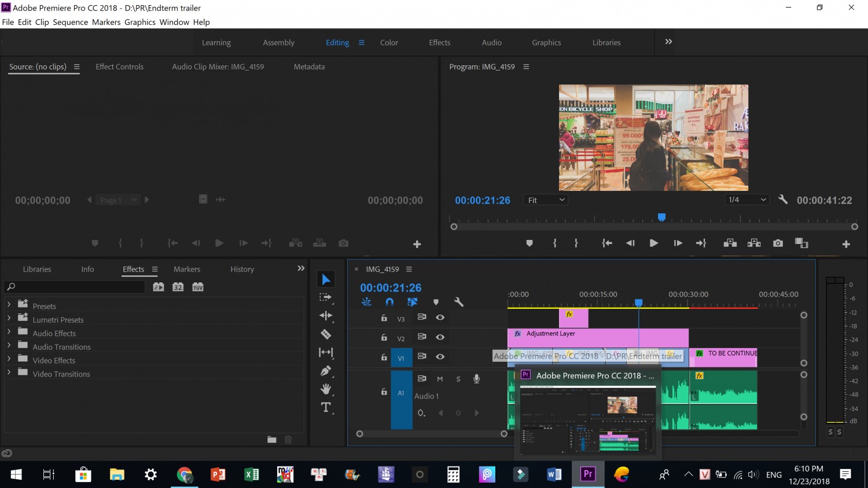868x488 pixels.
Task: Select the Selection arrow tool
Action: point(326,279)
